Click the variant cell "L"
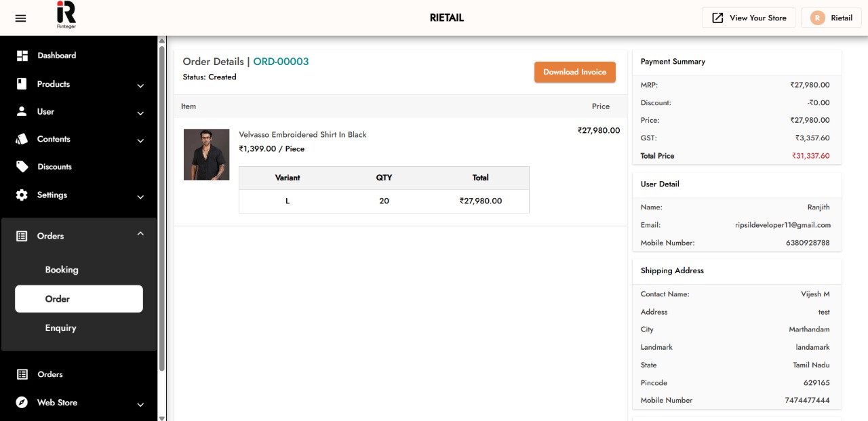 point(288,201)
